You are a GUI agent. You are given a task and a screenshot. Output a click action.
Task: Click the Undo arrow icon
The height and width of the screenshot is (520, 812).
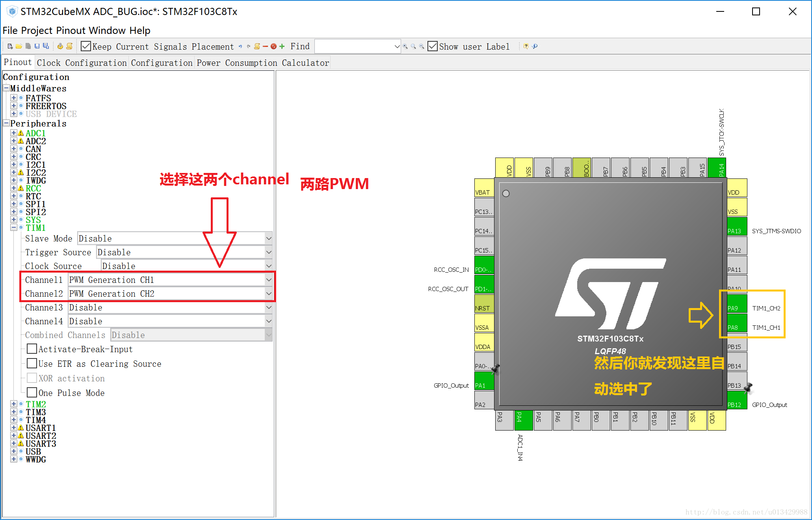click(x=240, y=46)
